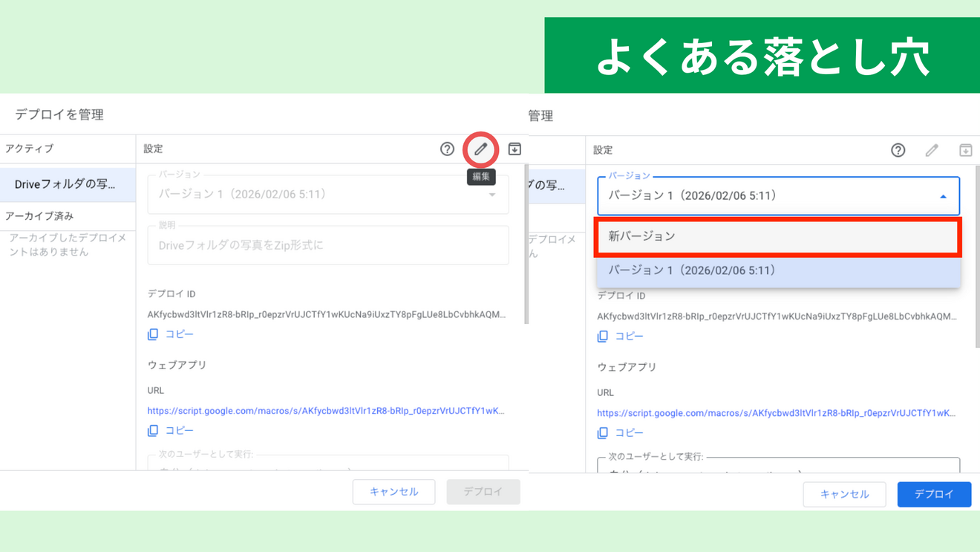
Task: Click blue デプロイ button in right dialog
Action: pos(934,494)
